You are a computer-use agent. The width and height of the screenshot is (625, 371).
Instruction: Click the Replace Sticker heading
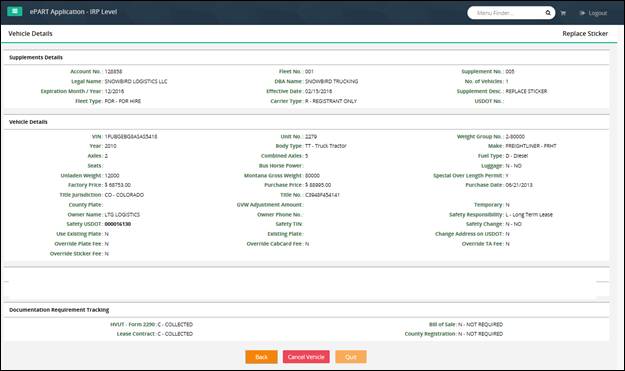585,33
